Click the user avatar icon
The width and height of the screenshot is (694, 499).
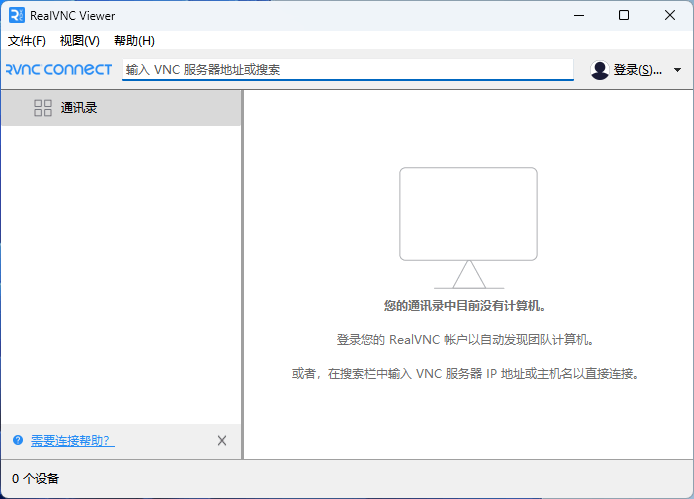600,70
